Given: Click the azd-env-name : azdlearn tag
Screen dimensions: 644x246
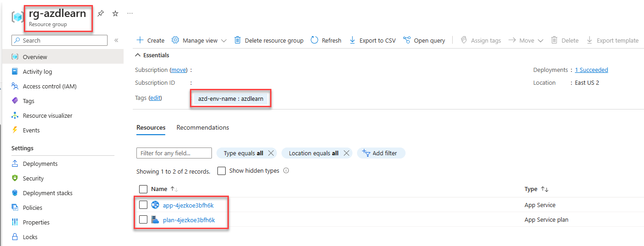Looking at the screenshot, I should 231,98.
